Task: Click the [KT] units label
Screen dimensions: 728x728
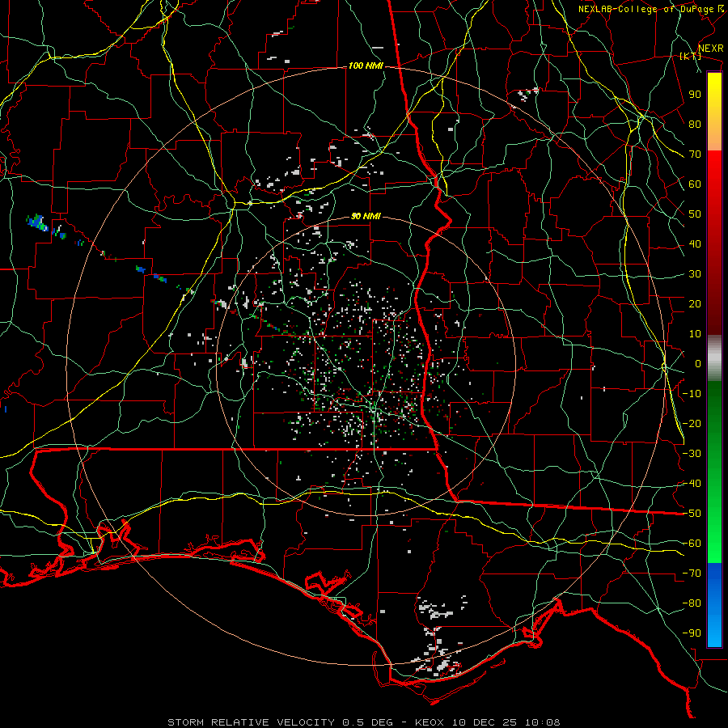Action: coord(690,56)
